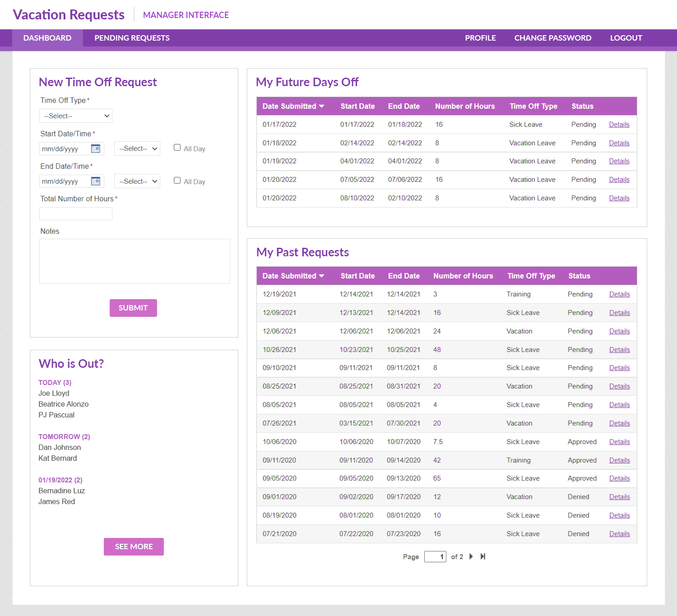The image size is (677, 616).
Task: Go to next page of past requests
Action: 471,556
